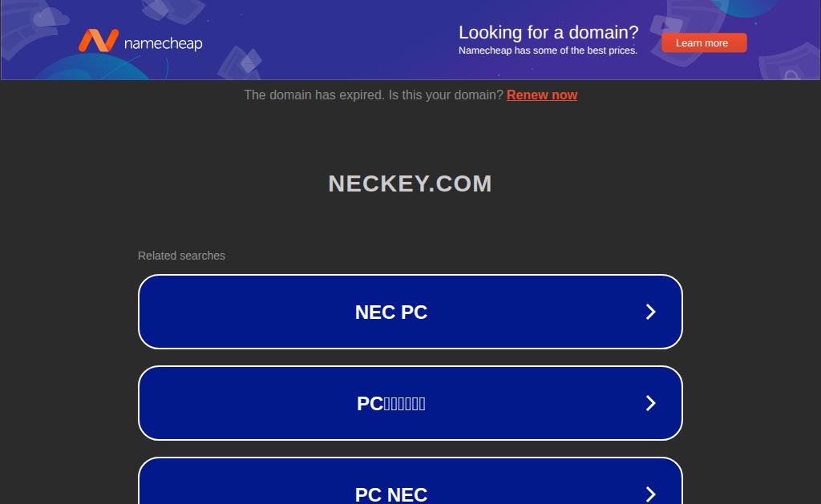
Task: Click the arrow on NEC PC result
Action: click(650, 312)
